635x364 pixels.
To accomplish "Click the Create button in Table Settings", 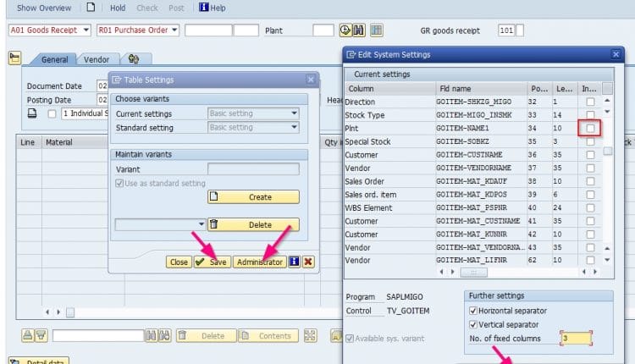I will pos(253,196).
